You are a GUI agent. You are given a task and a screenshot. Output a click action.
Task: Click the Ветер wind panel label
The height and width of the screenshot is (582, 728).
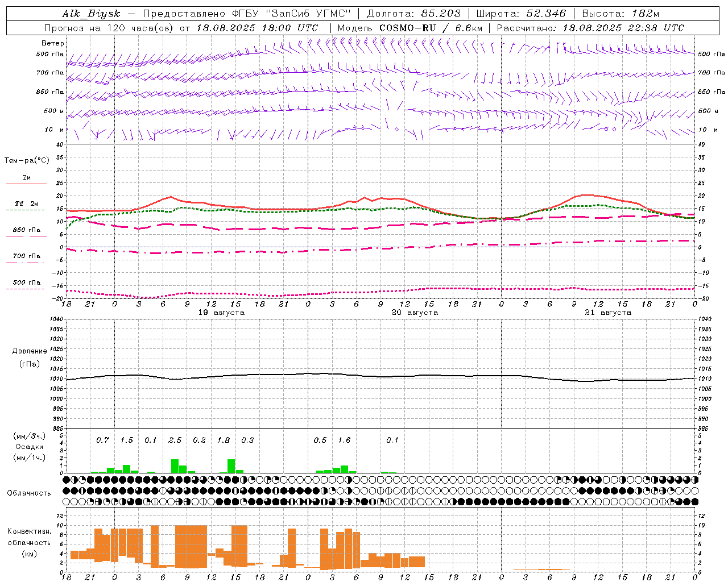pos(53,43)
